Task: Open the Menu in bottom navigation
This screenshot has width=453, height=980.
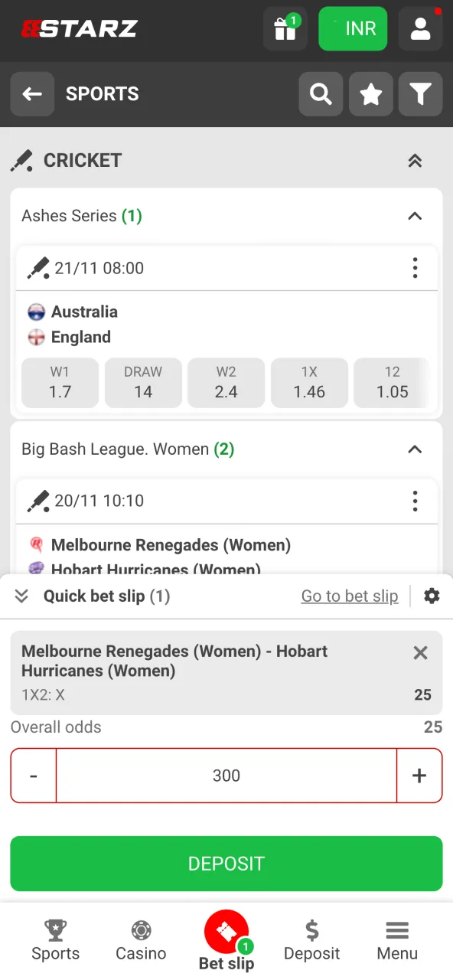Action: [x=396, y=942]
